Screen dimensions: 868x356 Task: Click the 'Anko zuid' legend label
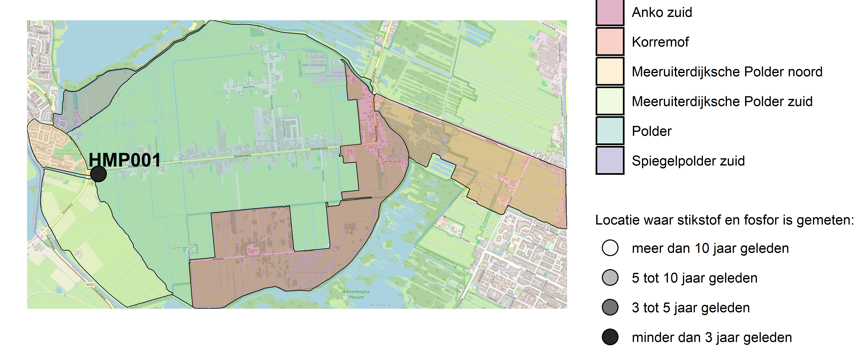tap(662, 12)
